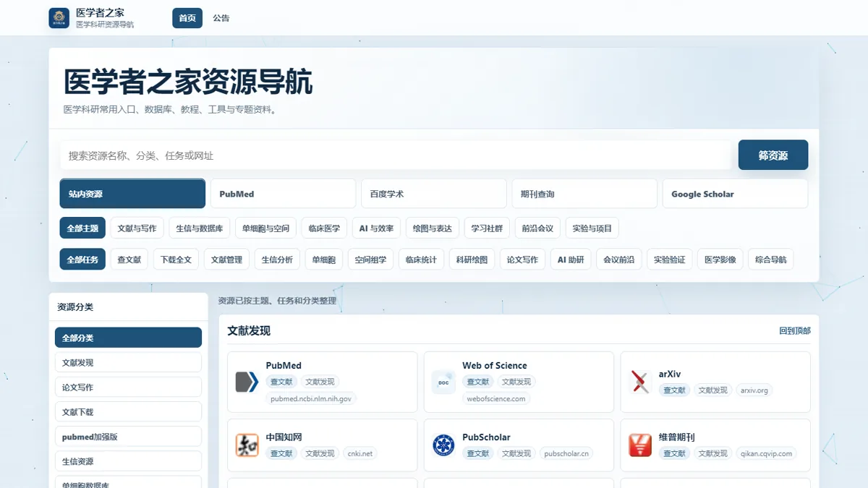Viewport: 868px width, 488px height.
Task: Click the pubmed.ncbi.nlm.nih.gov URL tag
Action: click(311, 398)
